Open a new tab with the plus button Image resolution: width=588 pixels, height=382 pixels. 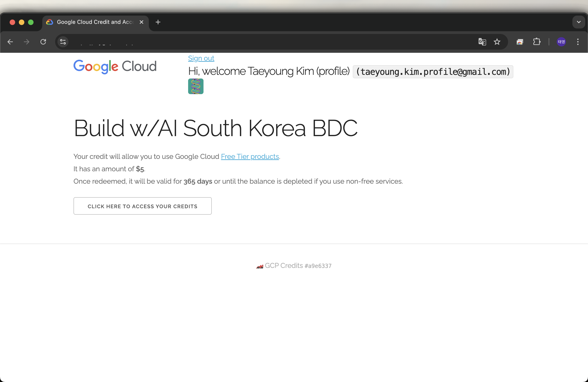(158, 22)
